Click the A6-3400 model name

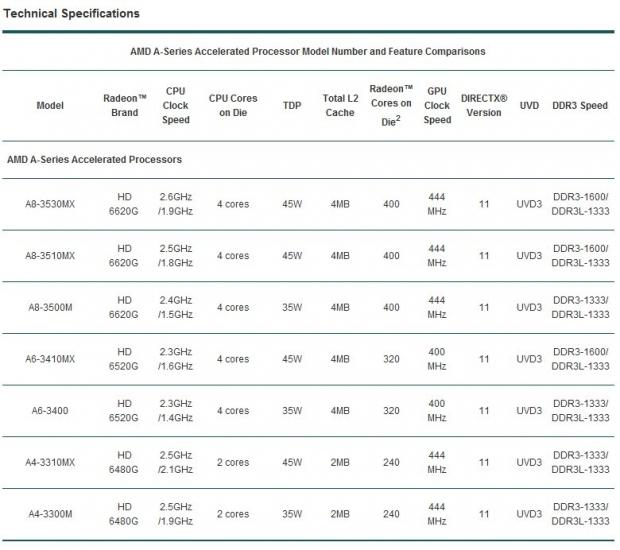(50, 410)
